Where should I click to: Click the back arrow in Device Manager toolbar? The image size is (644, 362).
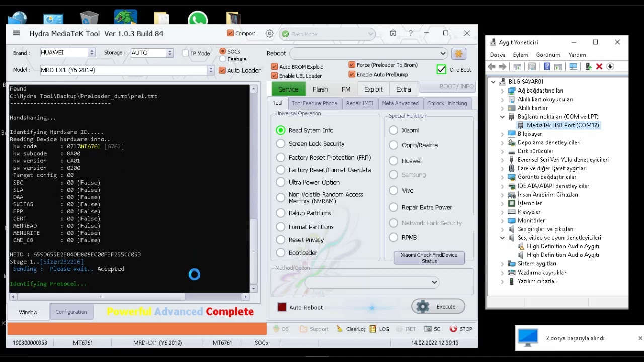pyautogui.click(x=492, y=67)
